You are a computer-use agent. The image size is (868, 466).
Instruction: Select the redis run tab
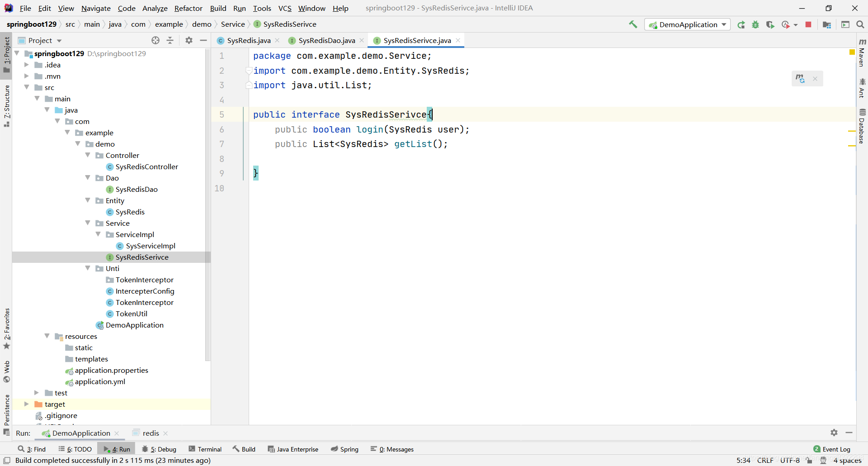tap(150, 433)
